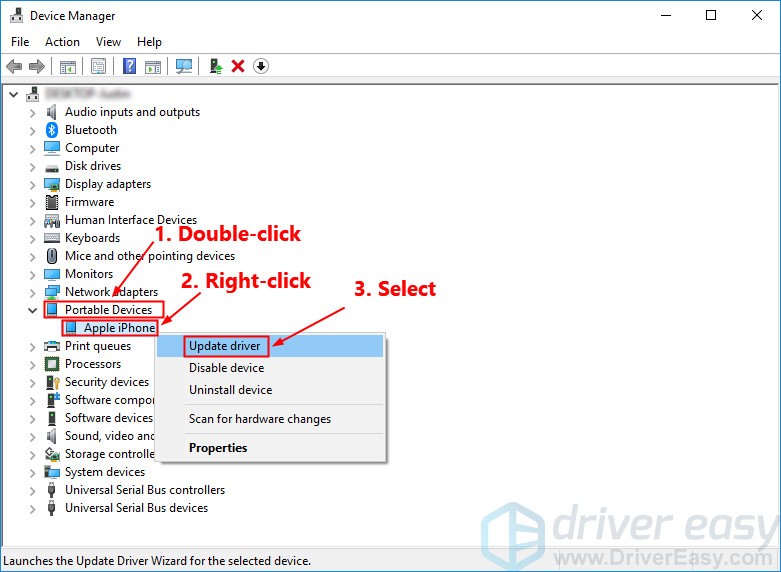Choose Scan for hardware changes menu entry
Image resolution: width=781 pixels, height=572 pixels.
click(259, 419)
